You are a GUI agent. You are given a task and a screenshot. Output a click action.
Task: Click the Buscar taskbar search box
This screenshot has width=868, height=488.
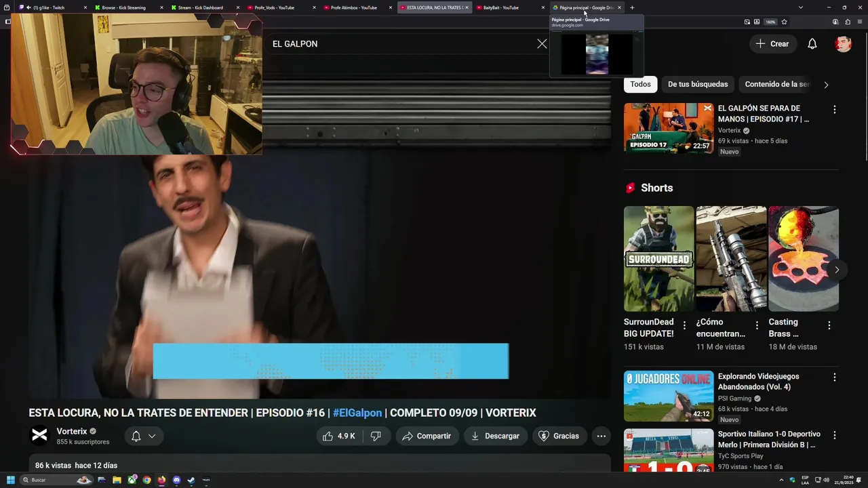(x=56, y=480)
